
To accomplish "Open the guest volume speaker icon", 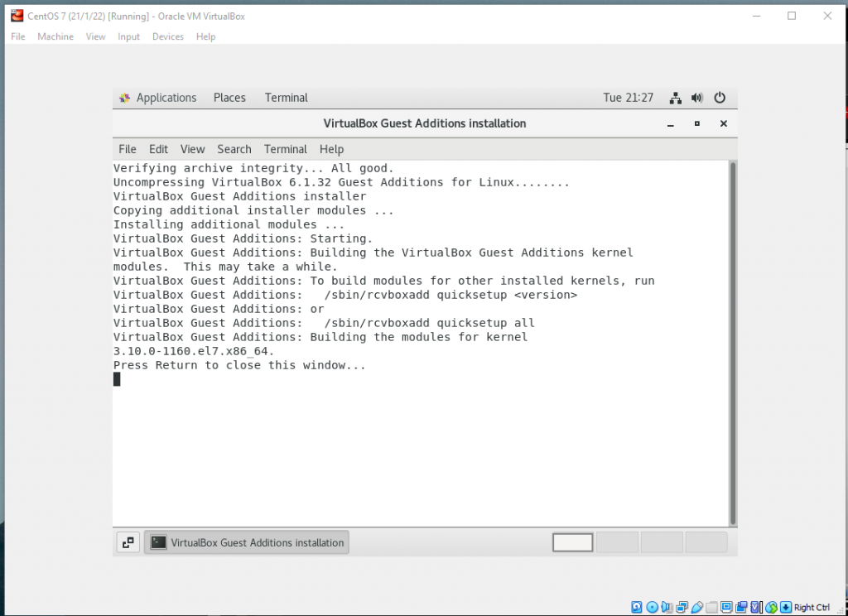I will click(697, 98).
